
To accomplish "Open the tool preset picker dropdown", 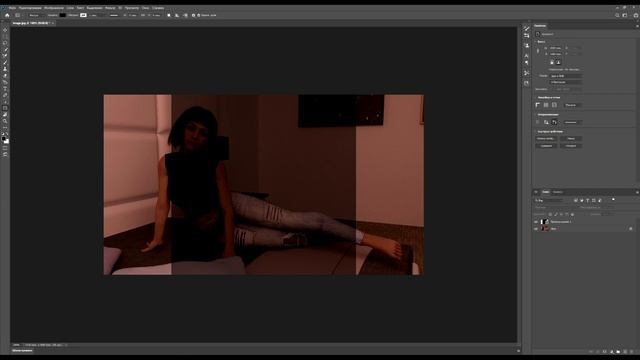I will (19, 15).
